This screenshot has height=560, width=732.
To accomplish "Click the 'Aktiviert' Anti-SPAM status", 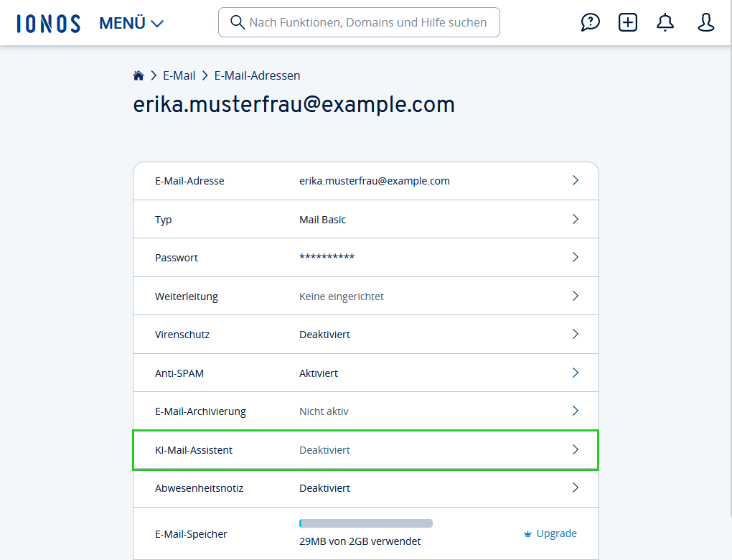I will point(319,373).
